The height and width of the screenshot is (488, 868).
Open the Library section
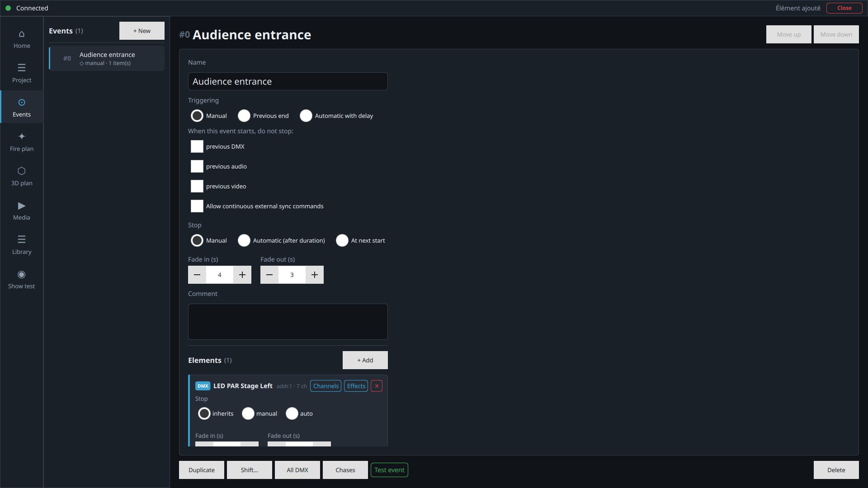(x=22, y=245)
